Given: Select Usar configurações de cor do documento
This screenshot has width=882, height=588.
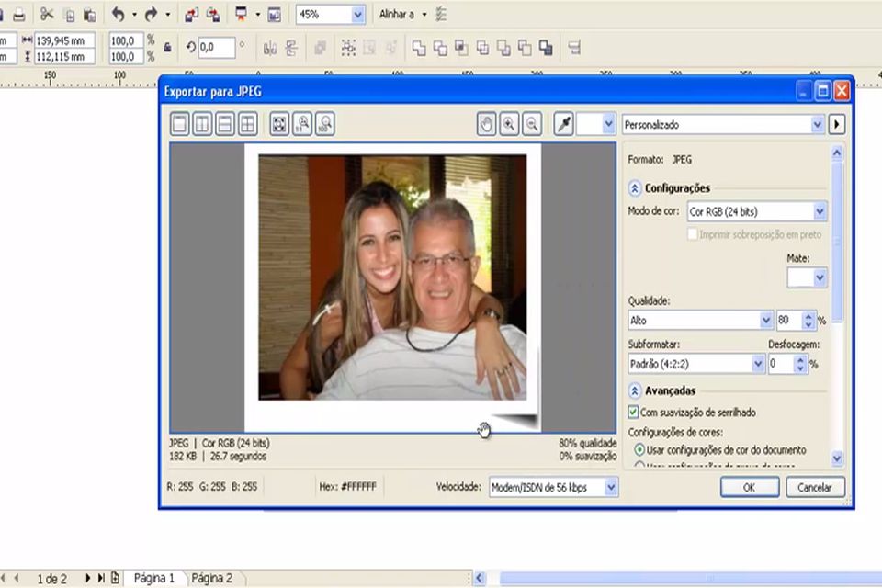Looking at the screenshot, I should (639, 449).
